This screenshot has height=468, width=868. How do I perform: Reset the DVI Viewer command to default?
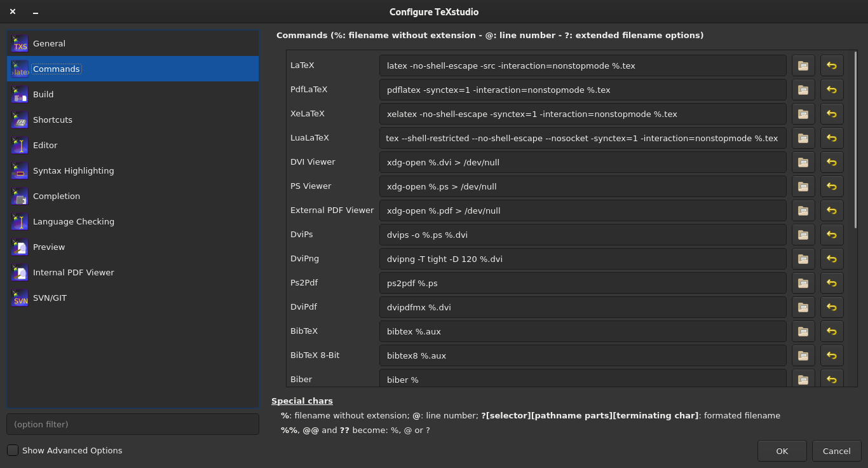click(832, 162)
